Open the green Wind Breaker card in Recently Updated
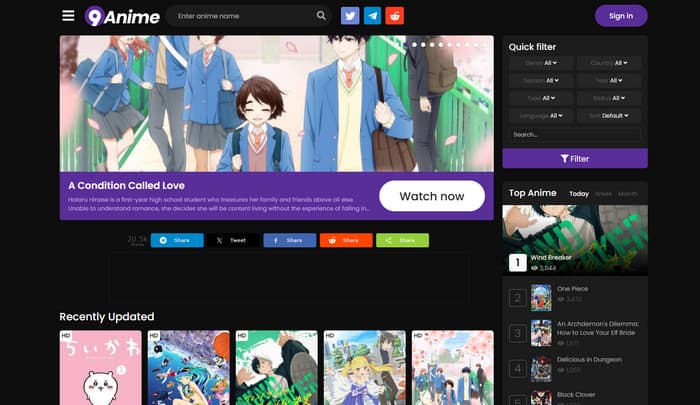This screenshot has height=405, width=700. [x=276, y=367]
